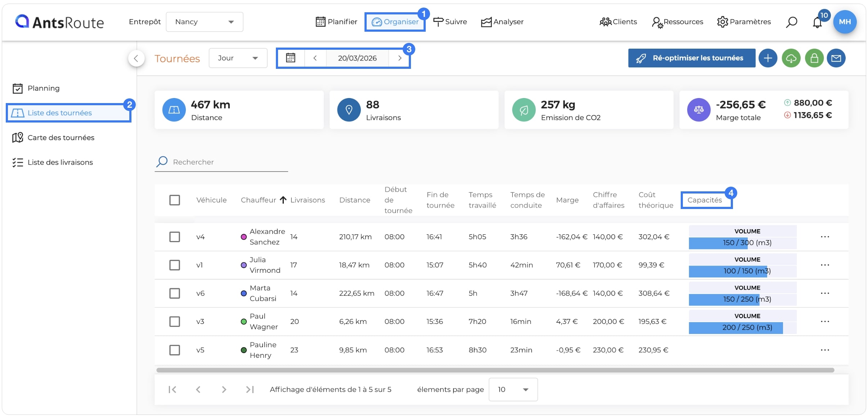Select the checkbox for Paul Wagner's tour

pos(175,321)
